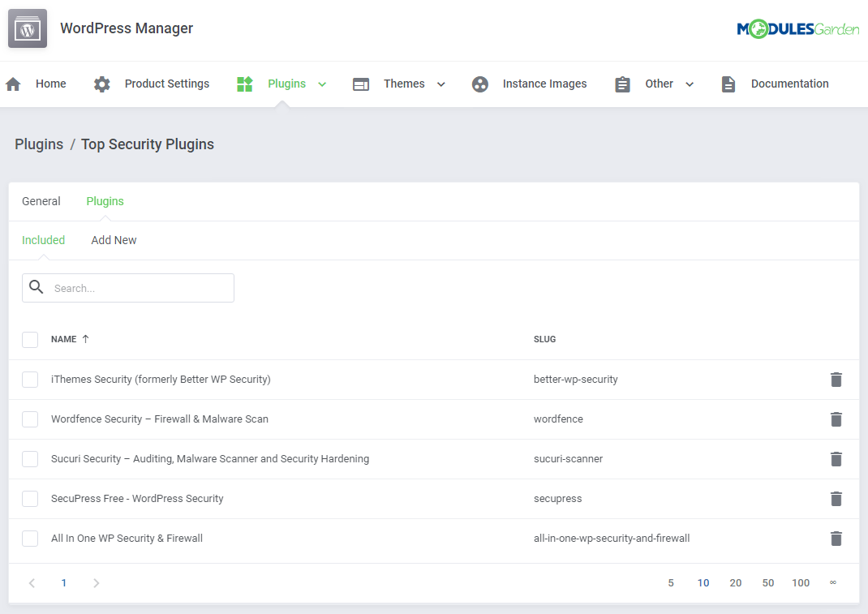Open Product Settings menu item

166,84
